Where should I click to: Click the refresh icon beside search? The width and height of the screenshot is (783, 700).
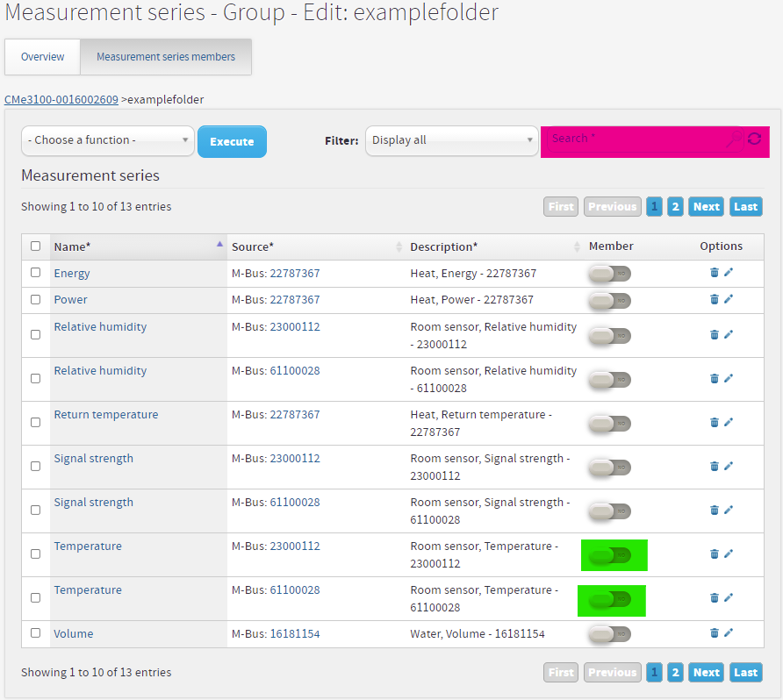pyautogui.click(x=755, y=139)
